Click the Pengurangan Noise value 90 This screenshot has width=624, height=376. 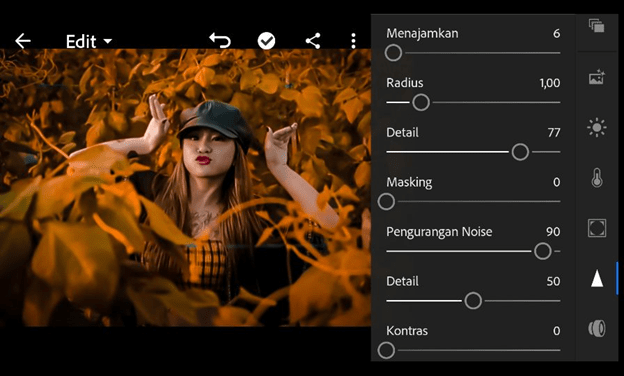click(553, 232)
